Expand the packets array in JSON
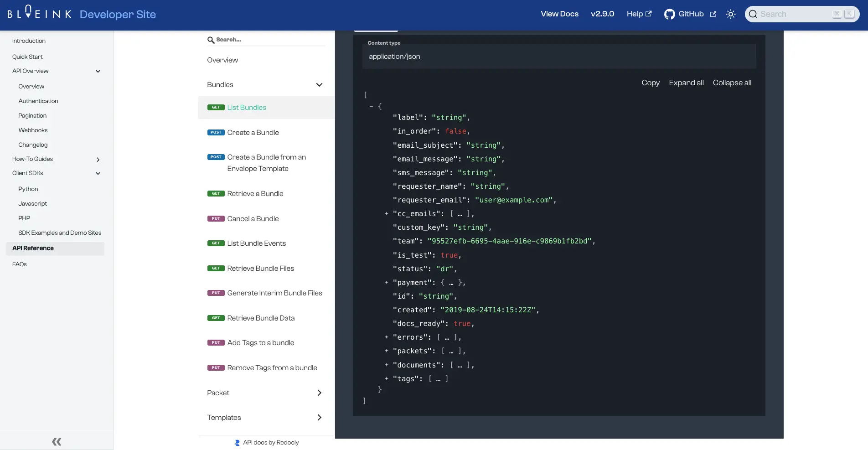 point(387,351)
